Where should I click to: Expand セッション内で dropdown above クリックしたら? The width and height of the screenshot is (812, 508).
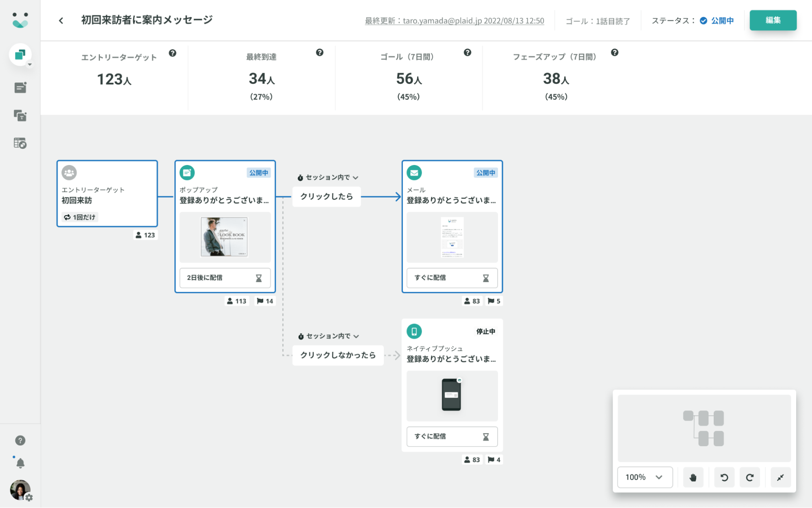(x=328, y=178)
